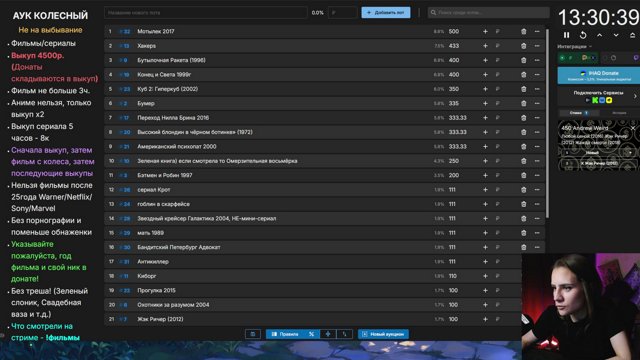Add amount to Прогулка 2015 lot
The width and height of the screenshot is (640, 360).
tap(485, 290)
